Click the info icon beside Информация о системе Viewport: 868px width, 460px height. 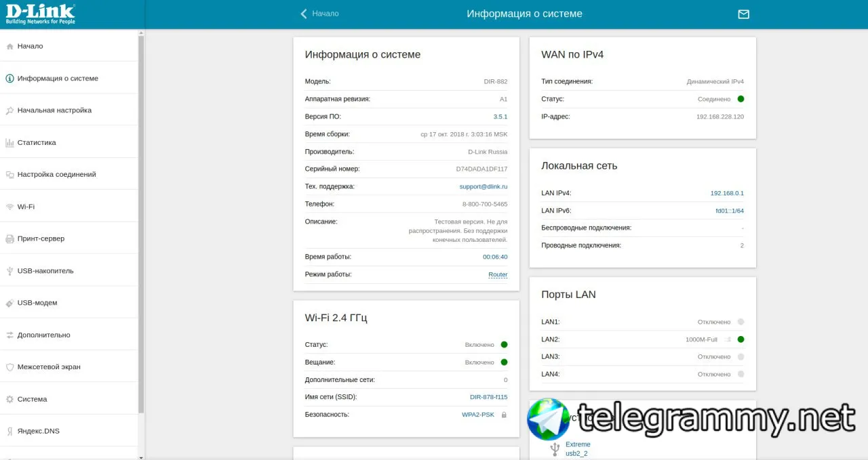pyautogui.click(x=9, y=79)
